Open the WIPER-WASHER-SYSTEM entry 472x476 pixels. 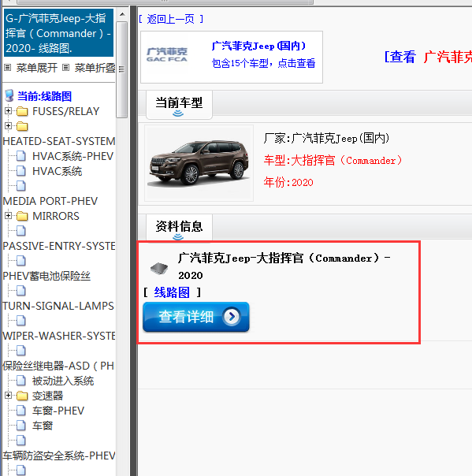(x=59, y=336)
